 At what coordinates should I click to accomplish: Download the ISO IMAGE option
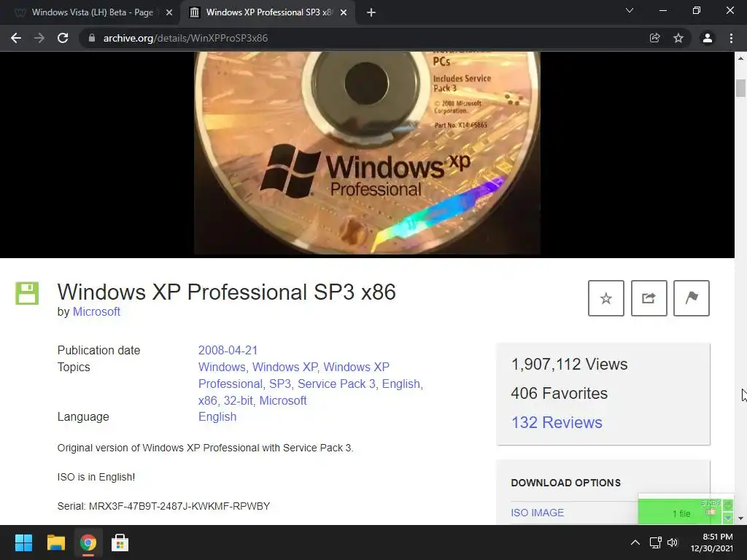[x=538, y=513]
